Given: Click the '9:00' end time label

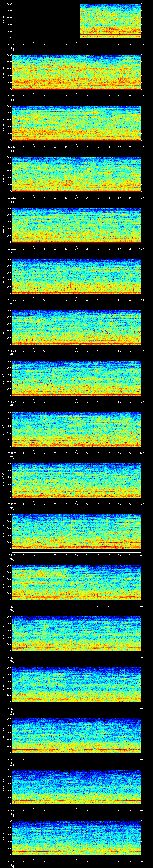Looking at the screenshot, I should pos(141,249).
